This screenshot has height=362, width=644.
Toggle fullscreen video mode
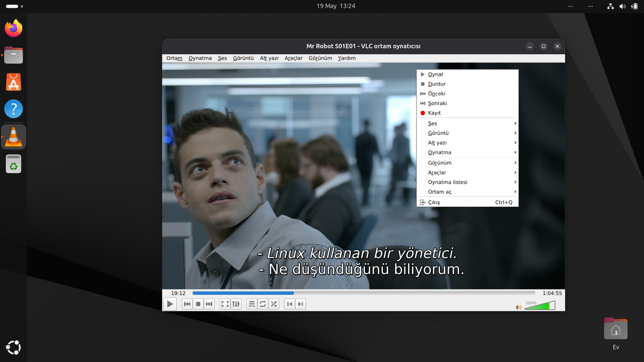[x=225, y=304]
